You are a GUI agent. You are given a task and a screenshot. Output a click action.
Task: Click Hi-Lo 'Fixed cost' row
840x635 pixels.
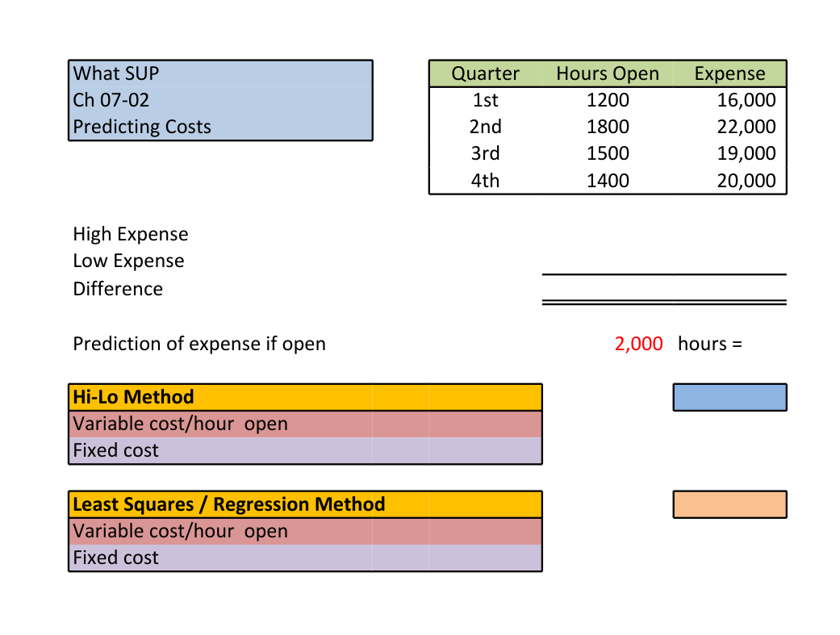click(305, 451)
